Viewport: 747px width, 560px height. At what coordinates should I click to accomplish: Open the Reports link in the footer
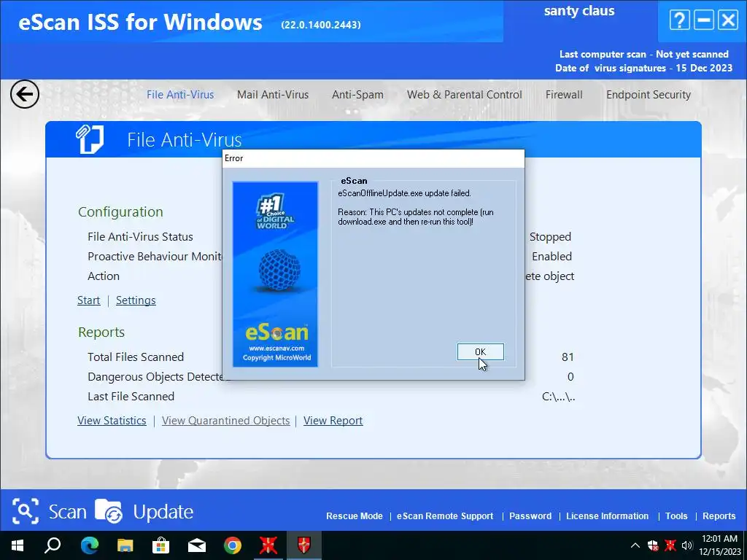(719, 516)
